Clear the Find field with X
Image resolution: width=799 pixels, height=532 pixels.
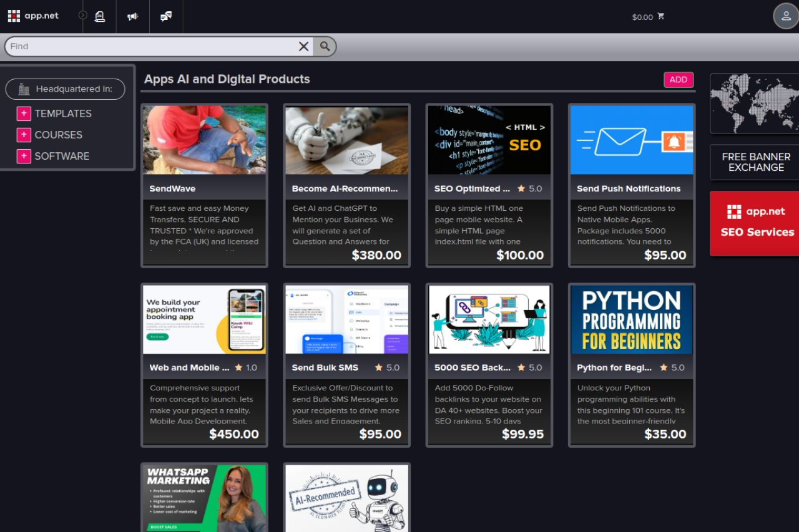click(303, 46)
